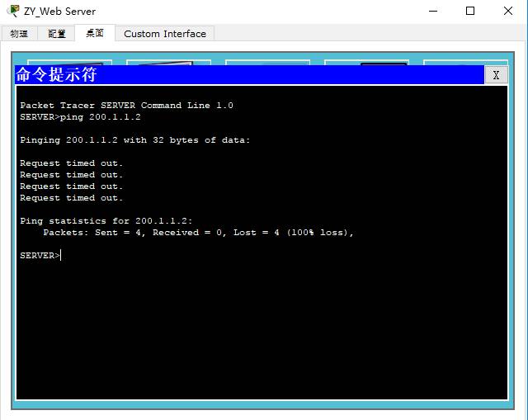528x420 pixels.
Task: Select the 桌面 tab
Action: pyautogui.click(x=95, y=33)
